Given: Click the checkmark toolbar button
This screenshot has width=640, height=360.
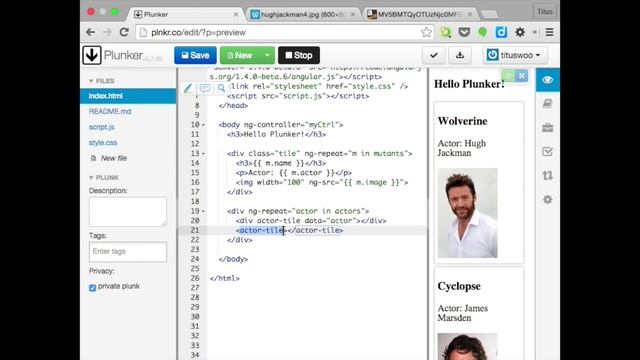Looking at the screenshot, I should click(x=434, y=55).
